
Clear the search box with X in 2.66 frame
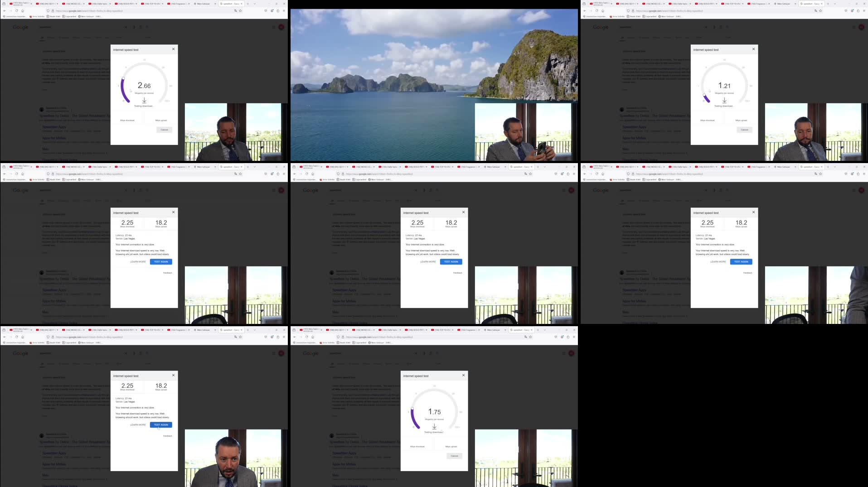coord(126,27)
